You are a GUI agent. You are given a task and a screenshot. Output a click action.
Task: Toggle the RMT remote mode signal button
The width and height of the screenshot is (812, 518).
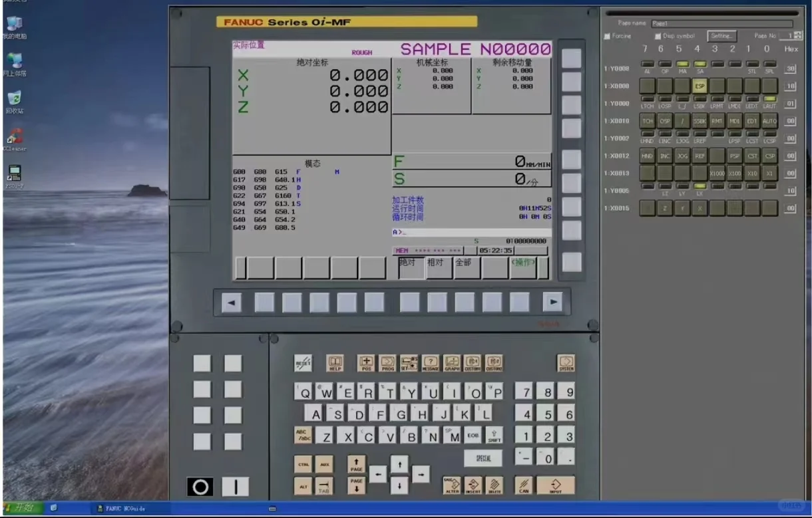tap(717, 121)
